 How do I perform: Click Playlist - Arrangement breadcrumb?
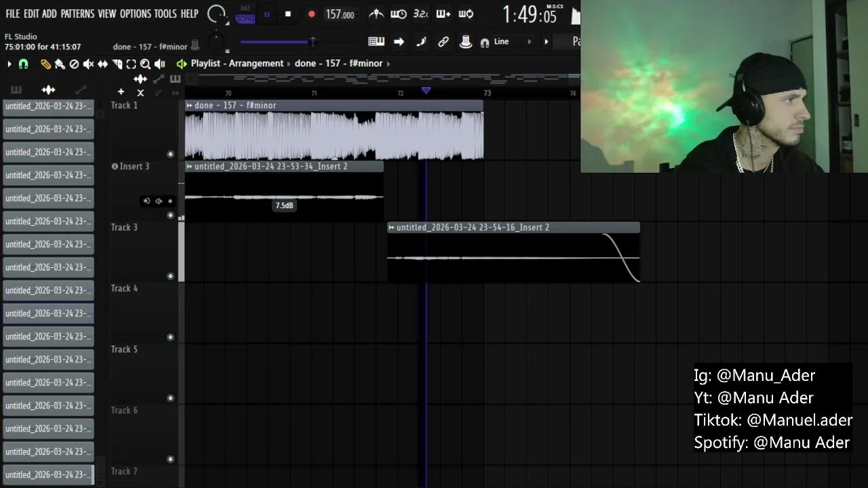point(237,64)
